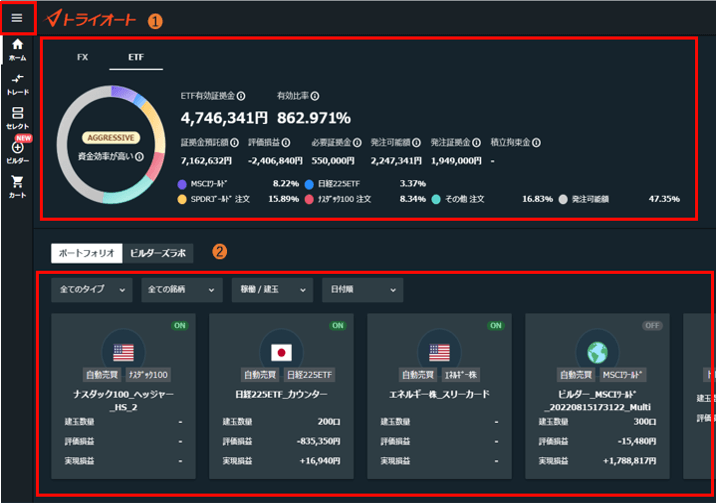
Task: Show info for ETF有効証拠金
Action: click(x=241, y=96)
